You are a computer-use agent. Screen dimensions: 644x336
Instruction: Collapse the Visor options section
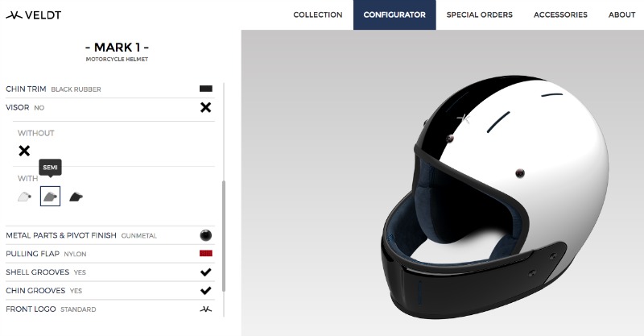pos(110,107)
